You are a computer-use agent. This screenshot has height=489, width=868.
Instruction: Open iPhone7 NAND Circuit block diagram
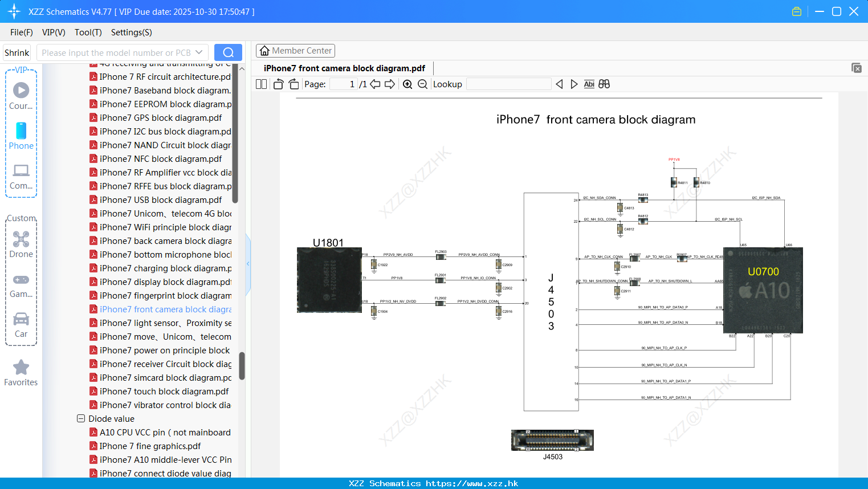tap(160, 145)
